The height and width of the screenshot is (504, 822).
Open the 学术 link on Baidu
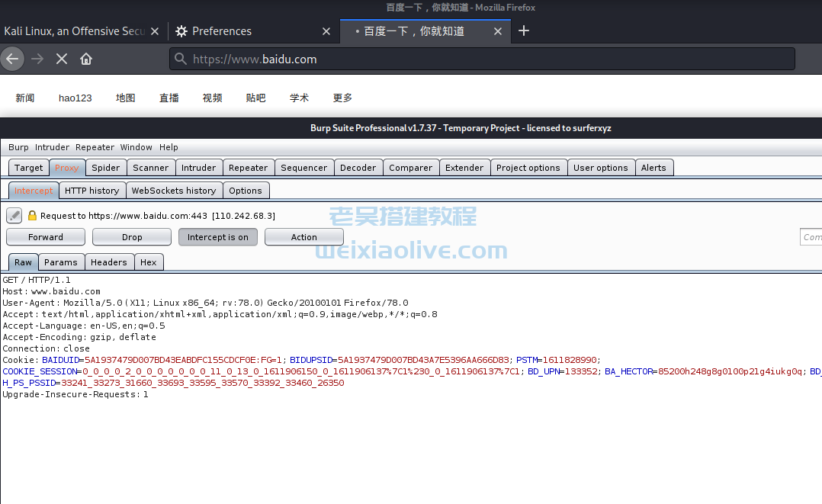coord(300,98)
